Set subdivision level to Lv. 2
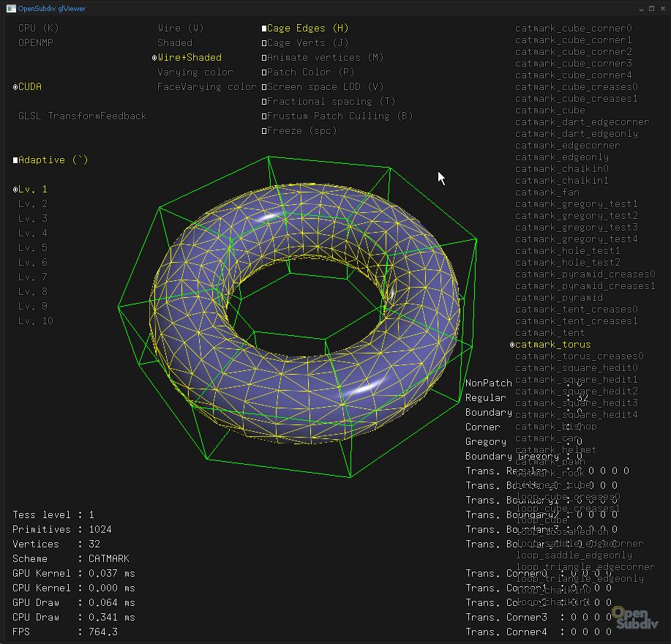 [x=32, y=203]
